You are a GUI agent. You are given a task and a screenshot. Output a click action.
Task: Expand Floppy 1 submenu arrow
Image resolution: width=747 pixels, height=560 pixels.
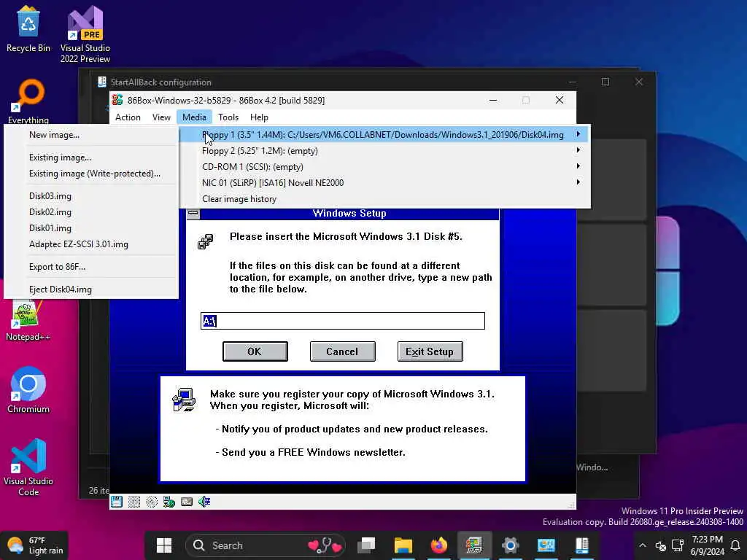tap(578, 134)
